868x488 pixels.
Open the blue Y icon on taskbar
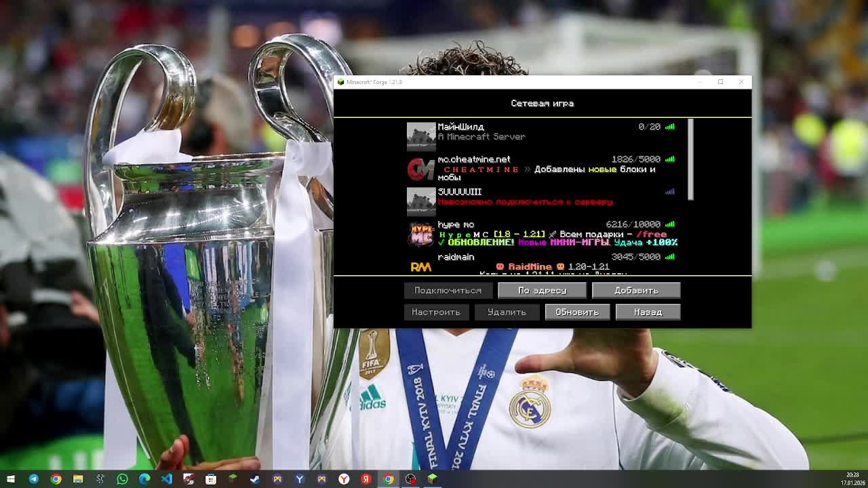click(x=300, y=479)
